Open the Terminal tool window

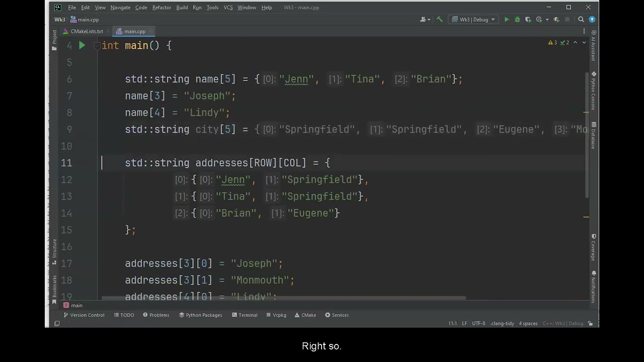pyautogui.click(x=245, y=315)
